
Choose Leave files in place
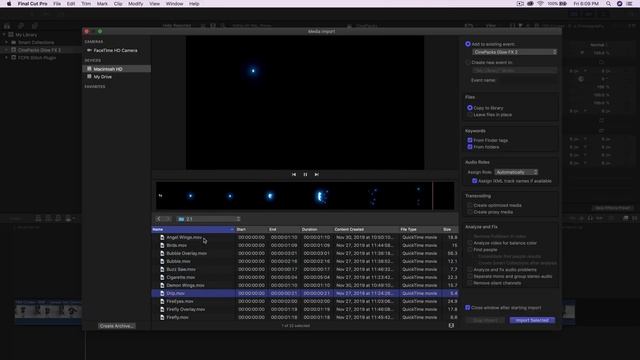coord(470,115)
